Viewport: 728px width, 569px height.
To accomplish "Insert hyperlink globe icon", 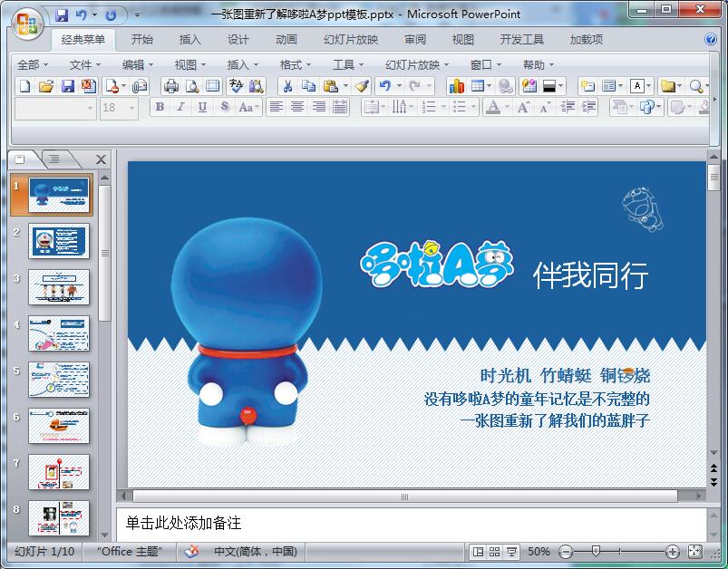I will [x=505, y=86].
